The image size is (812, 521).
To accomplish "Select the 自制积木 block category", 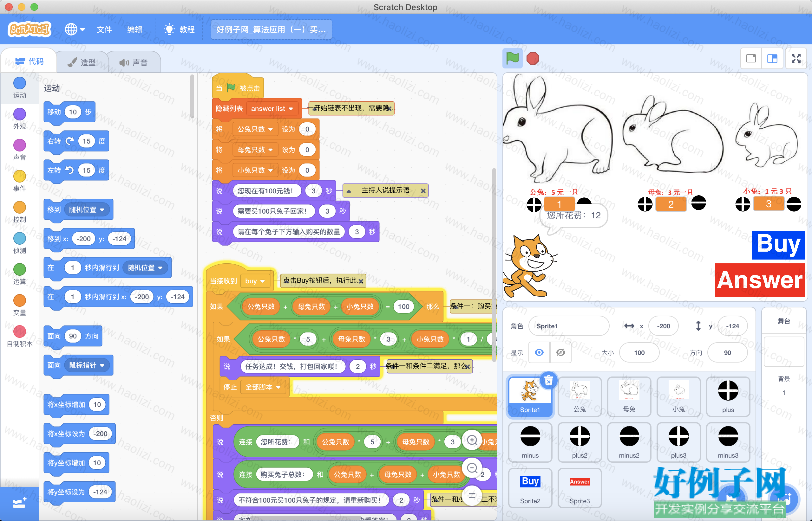I will pos(19,337).
